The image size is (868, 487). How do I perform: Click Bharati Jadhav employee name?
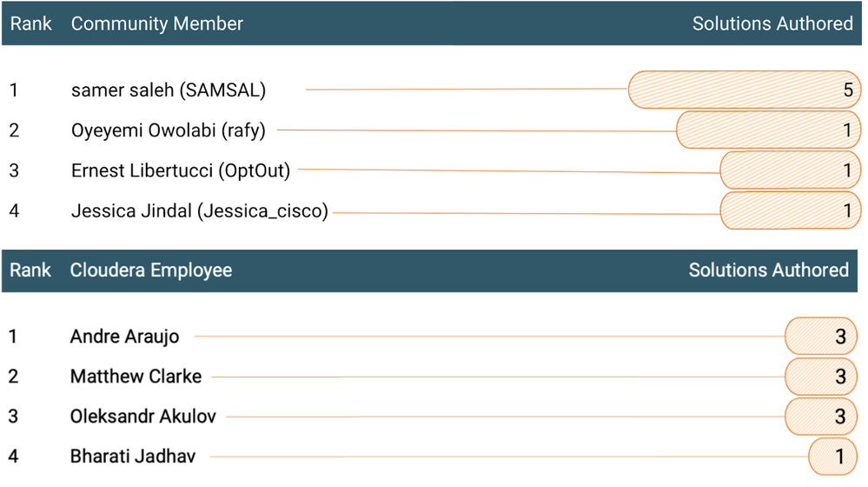click(132, 456)
